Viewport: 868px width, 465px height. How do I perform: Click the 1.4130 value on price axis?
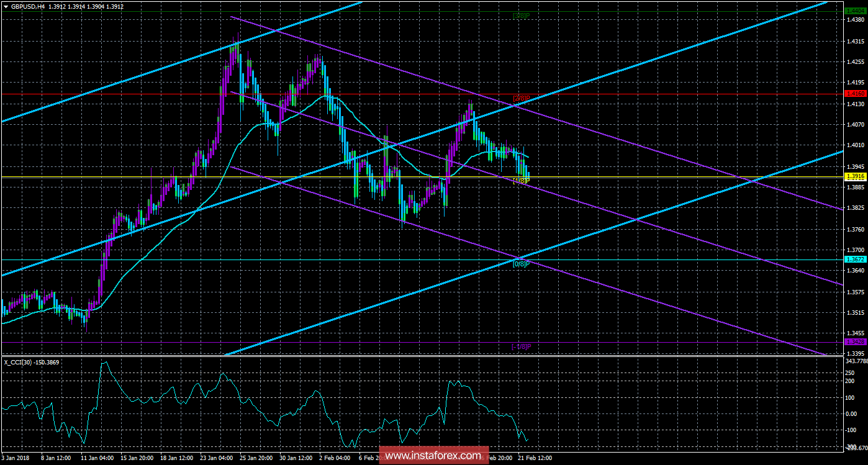coord(855,104)
